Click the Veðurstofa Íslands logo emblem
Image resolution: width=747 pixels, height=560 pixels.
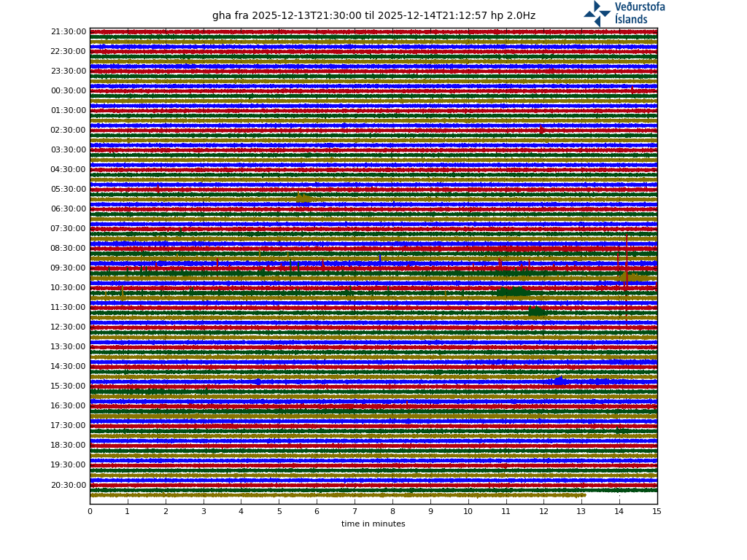(597, 13)
